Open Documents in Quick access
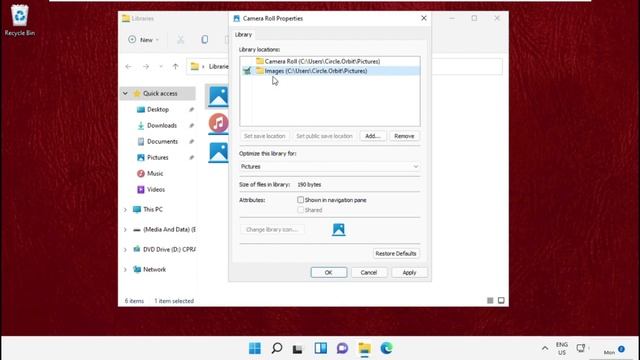This screenshot has width=640, height=360. 162,141
